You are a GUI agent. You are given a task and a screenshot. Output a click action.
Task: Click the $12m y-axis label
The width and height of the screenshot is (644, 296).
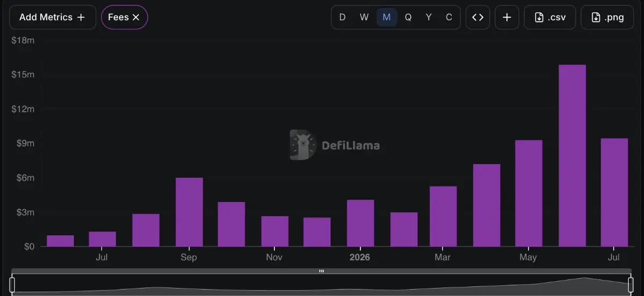tap(24, 109)
